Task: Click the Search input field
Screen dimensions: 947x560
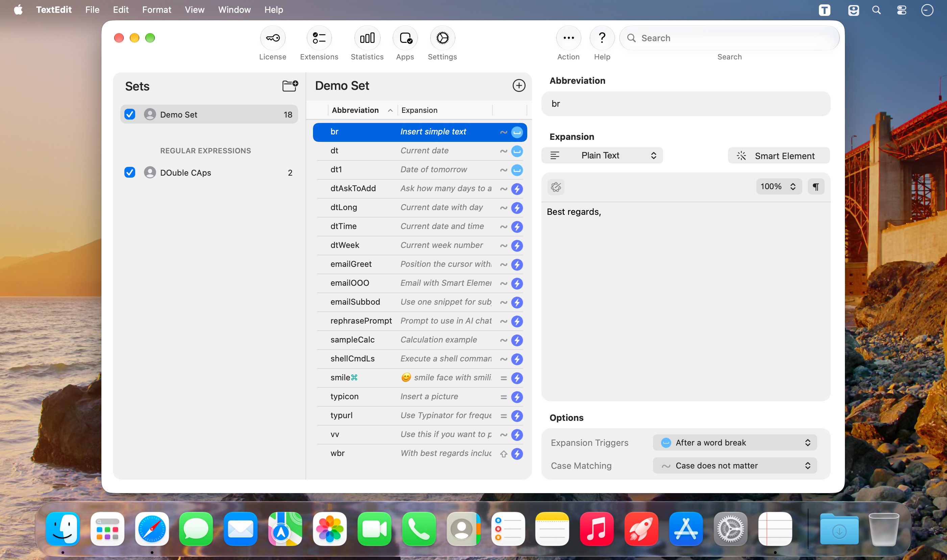Action: [729, 38]
